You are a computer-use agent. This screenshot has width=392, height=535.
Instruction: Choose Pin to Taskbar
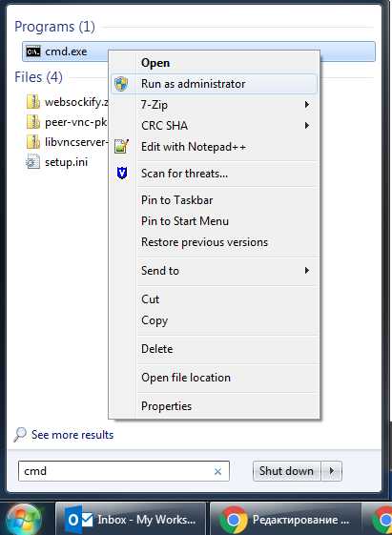click(176, 200)
